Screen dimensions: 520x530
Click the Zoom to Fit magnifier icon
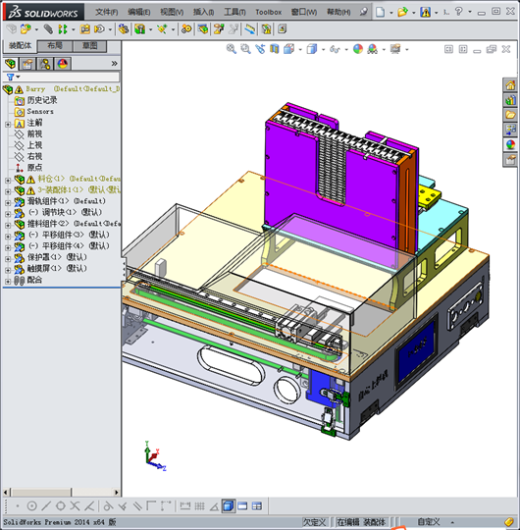231,49
